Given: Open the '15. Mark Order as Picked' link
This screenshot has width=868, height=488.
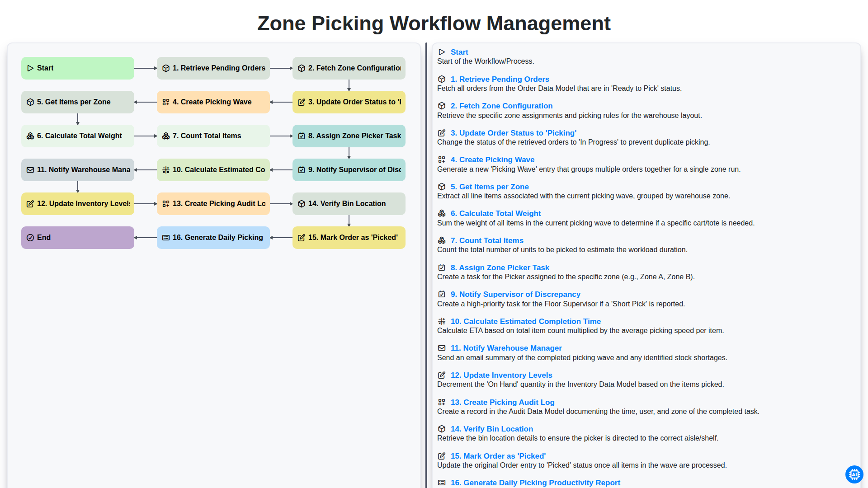Looking at the screenshot, I should tap(498, 456).
